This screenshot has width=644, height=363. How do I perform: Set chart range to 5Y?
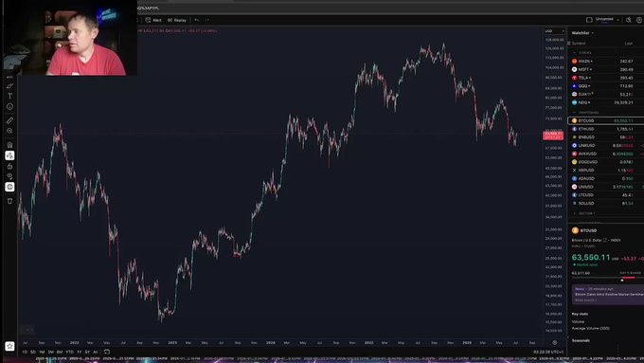87,352
